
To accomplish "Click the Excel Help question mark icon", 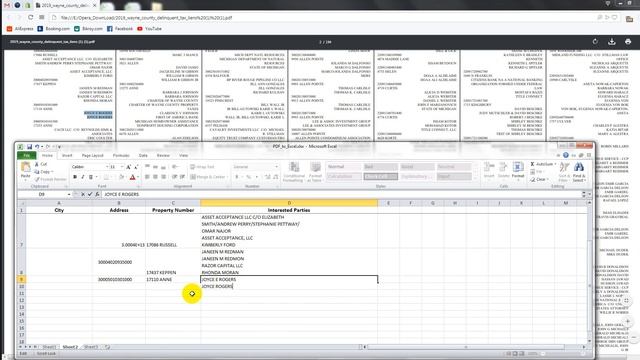I will pyautogui.click(x=566, y=155).
